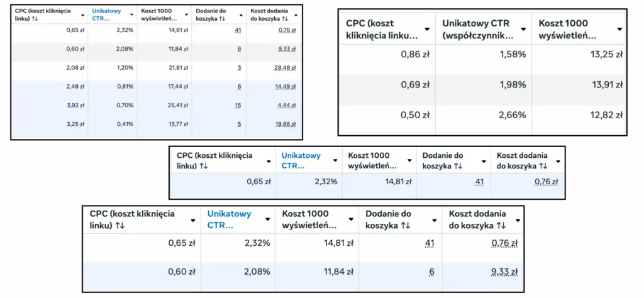Click caret icon on blue Unikatowy CTR header in two-row table

[x=269, y=220]
